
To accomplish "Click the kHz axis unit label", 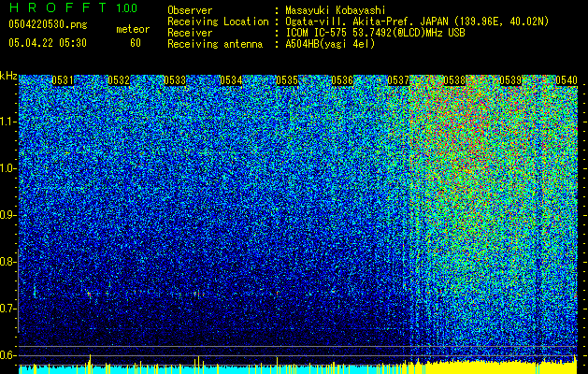I will pos(8,76).
